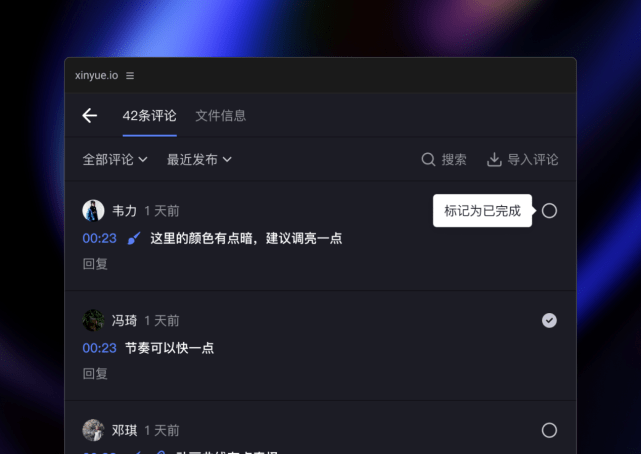This screenshot has height=454, width=641.
Task: Click the back arrow icon
Action: (90, 116)
